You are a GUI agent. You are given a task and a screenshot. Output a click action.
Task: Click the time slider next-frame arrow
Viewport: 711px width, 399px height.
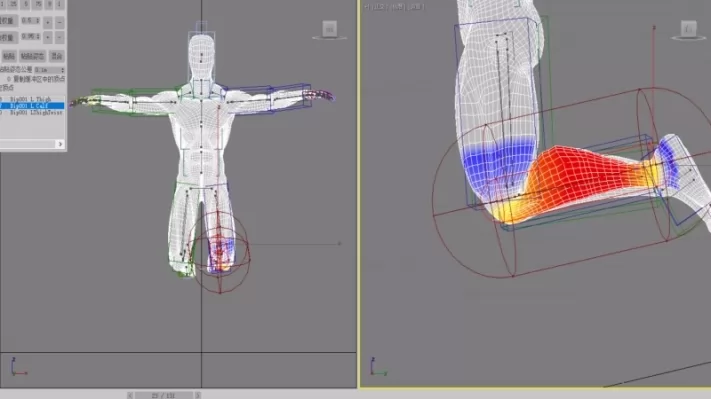198,395
